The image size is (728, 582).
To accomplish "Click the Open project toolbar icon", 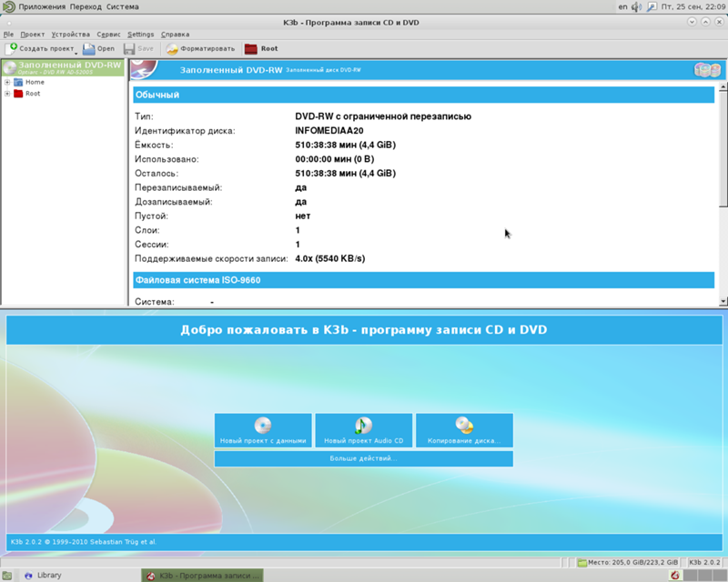I will [x=89, y=48].
